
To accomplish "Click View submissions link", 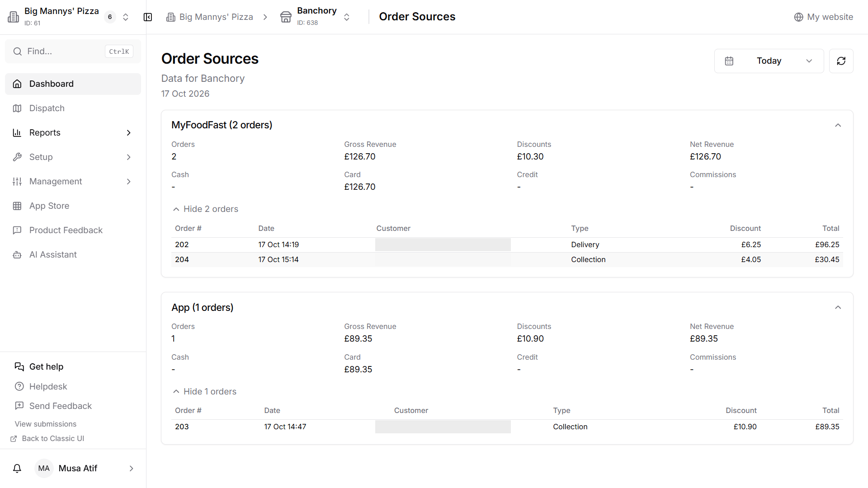I will [46, 424].
